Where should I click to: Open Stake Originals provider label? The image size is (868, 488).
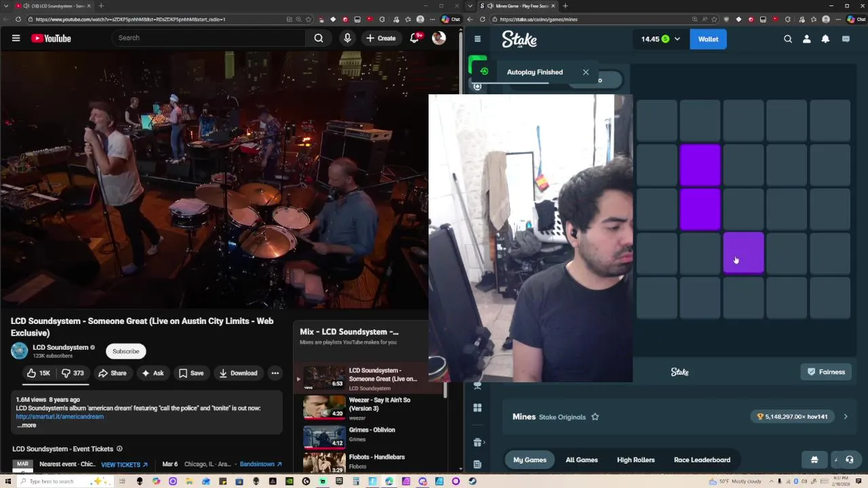pyautogui.click(x=562, y=417)
